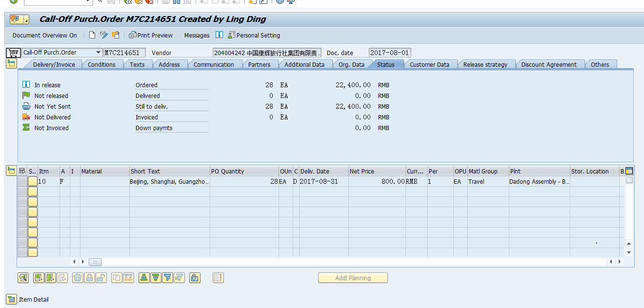
Task: Click the item details magnifier icon
Action: coord(23,278)
